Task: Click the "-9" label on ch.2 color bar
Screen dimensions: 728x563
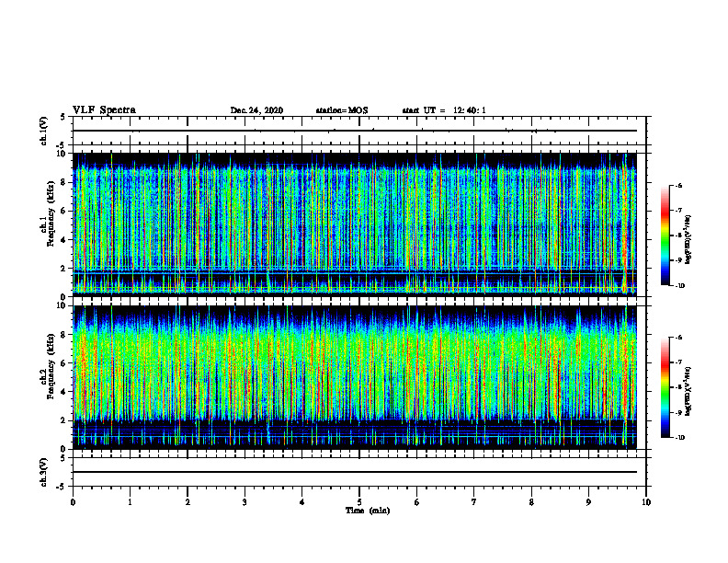Action: [678, 412]
